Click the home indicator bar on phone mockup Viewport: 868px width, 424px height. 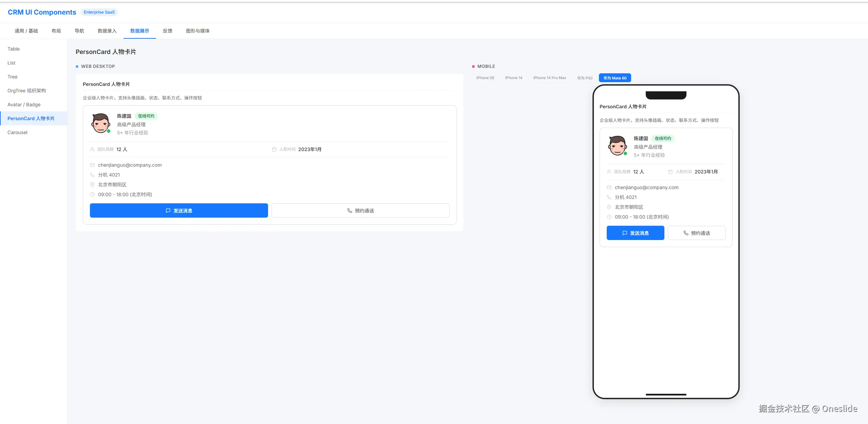point(666,394)
